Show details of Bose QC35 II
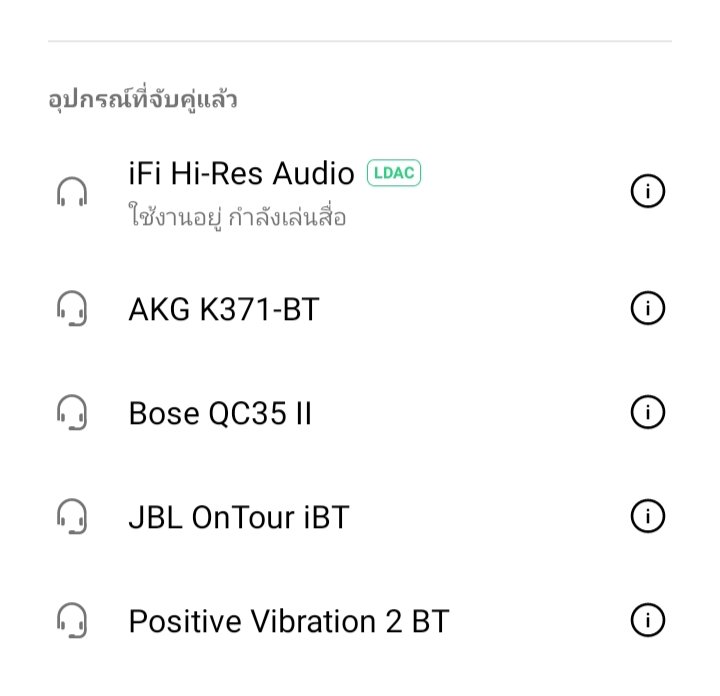Image resolution: width=720 pixels, height=696 pixels. tap(648, 411)
